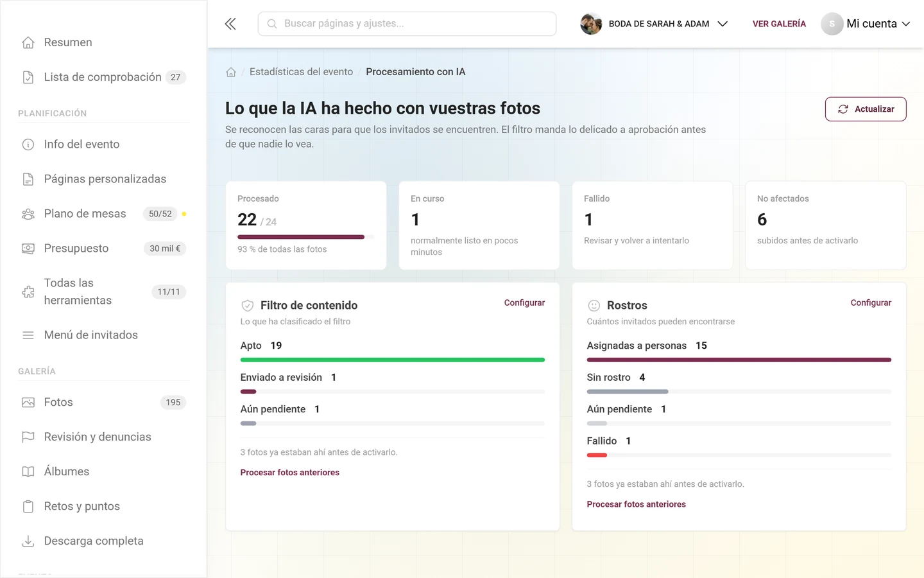Click the Plano de mesas people icon
The image size is (924, 578).
coord(28,214)
